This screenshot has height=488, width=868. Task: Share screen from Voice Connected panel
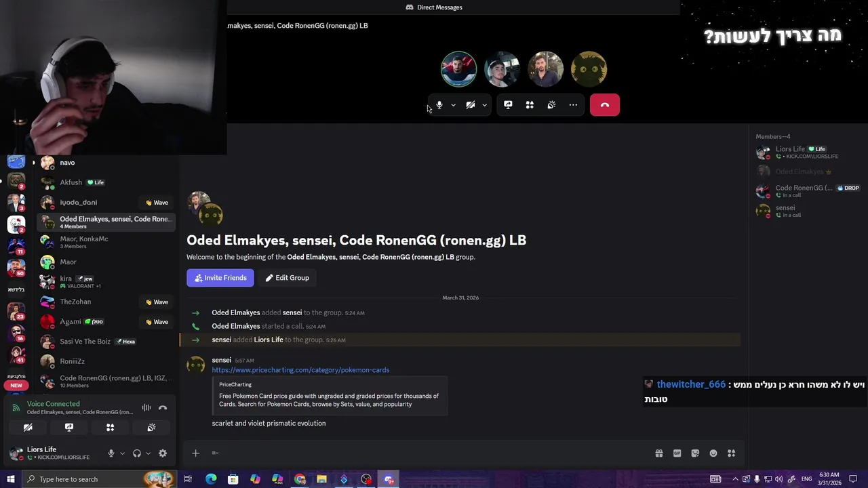point(69,428)
